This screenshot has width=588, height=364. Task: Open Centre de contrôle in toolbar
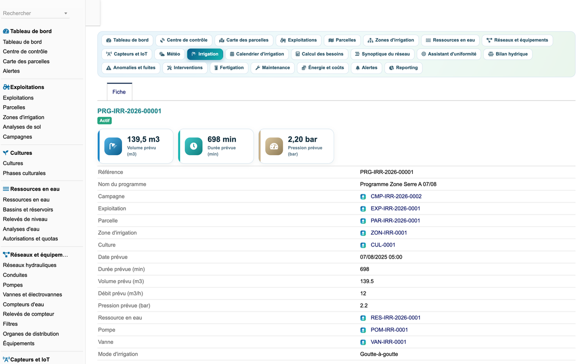pos(184,40)
